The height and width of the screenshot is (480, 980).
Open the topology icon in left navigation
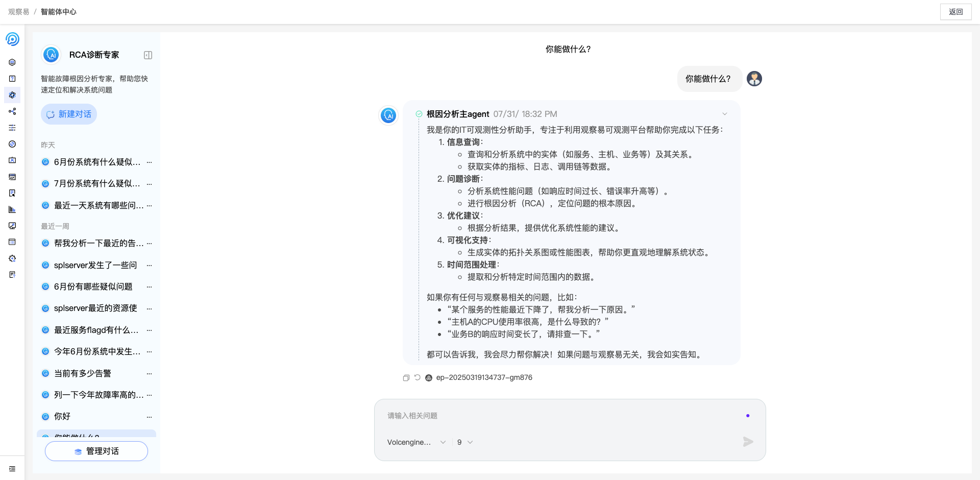pos(12,111)
